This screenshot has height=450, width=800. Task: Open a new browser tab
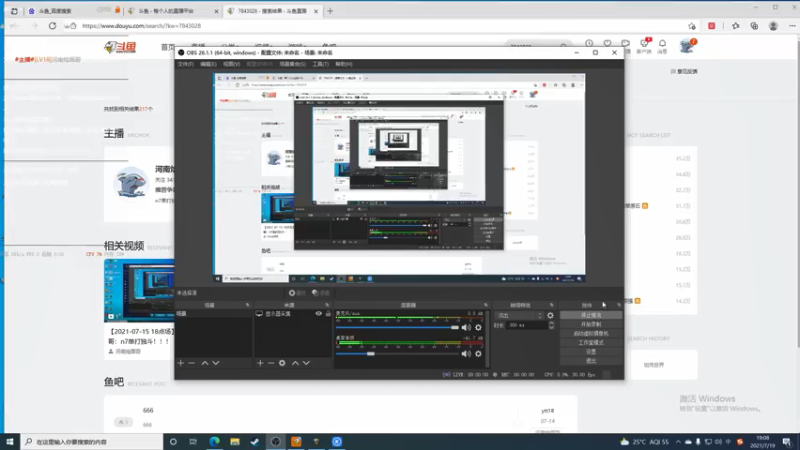click(x=330, y=11)
